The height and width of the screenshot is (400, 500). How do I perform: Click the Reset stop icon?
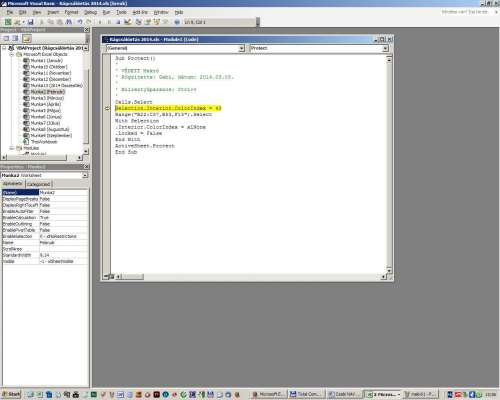[118, 22]
